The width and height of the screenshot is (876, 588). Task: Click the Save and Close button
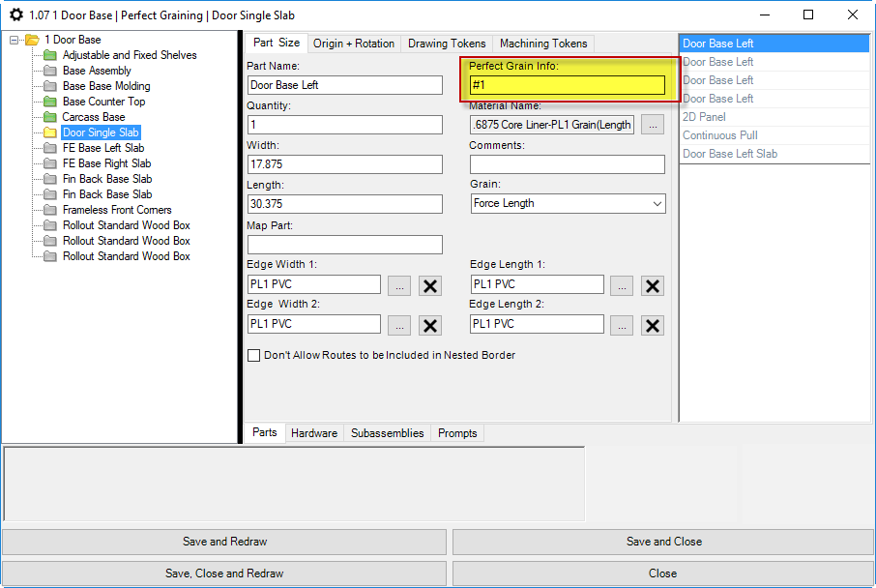(x=663, y=542)
